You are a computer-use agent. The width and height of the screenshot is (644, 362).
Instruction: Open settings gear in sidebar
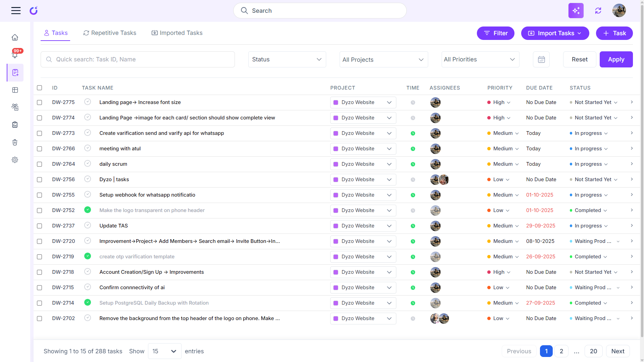(15, 160)
